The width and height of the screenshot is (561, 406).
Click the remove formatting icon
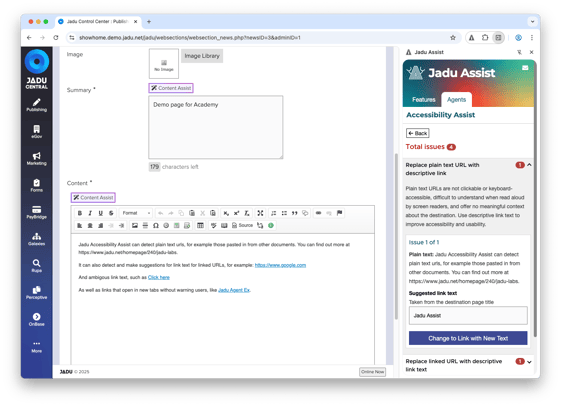247,213
